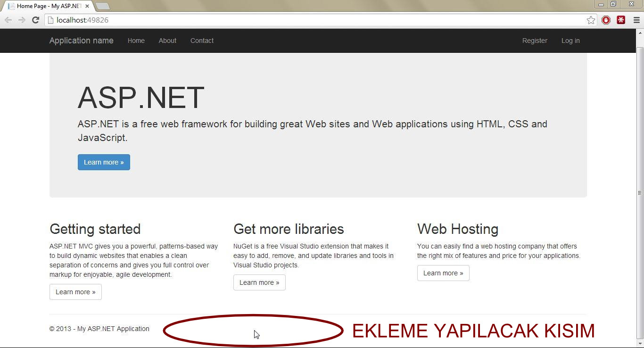Click the Application name brand link
644x348 pixels.
(x=81, y=41)
